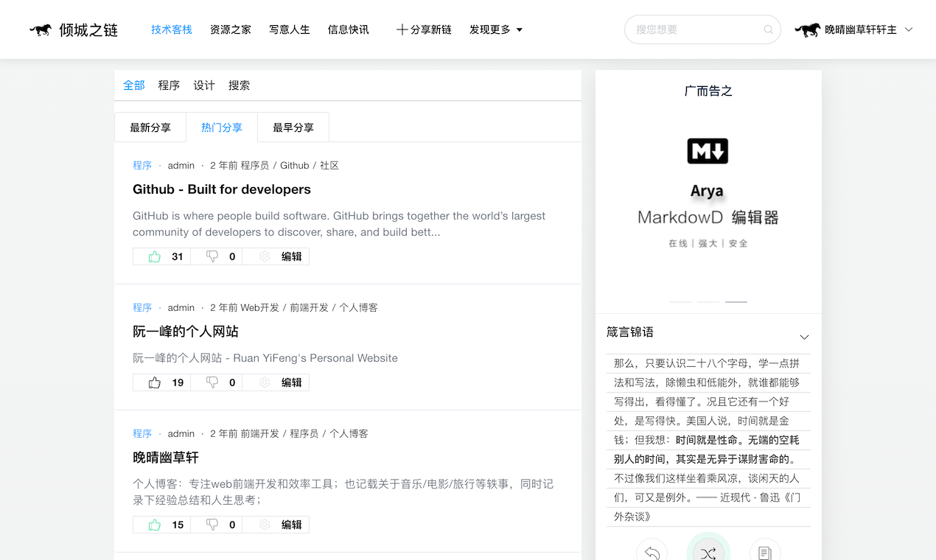The image size is (936, 560).
Task: Click the 社区 tag on Github post
Action: [x=329, y=166]
